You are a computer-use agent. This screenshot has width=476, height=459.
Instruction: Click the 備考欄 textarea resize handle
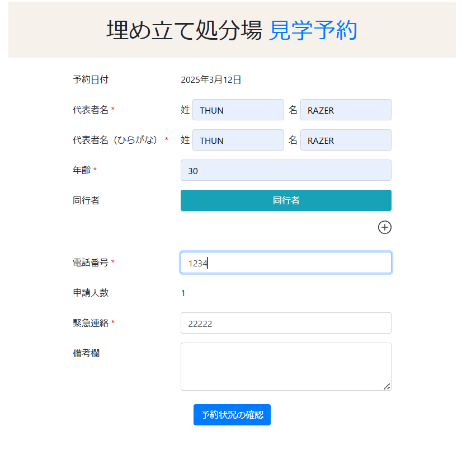coord(387,386)
